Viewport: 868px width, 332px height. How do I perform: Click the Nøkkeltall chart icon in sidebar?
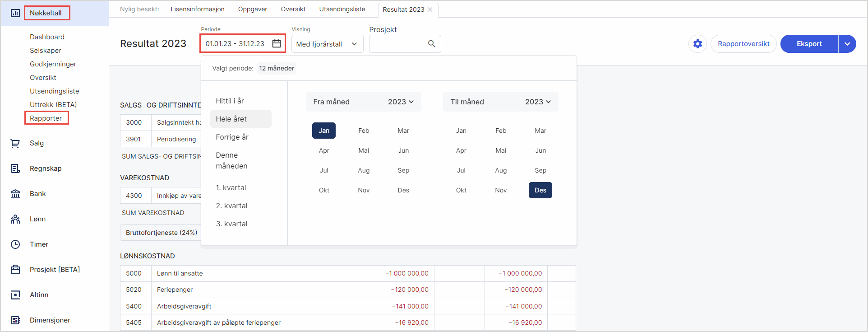point(15,13)
